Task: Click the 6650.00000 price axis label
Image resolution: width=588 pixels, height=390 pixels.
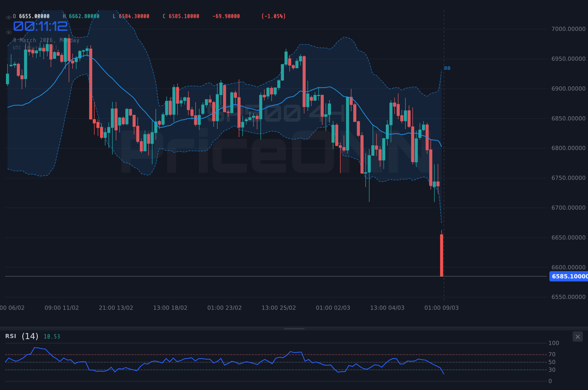Action: coord(568,237)
